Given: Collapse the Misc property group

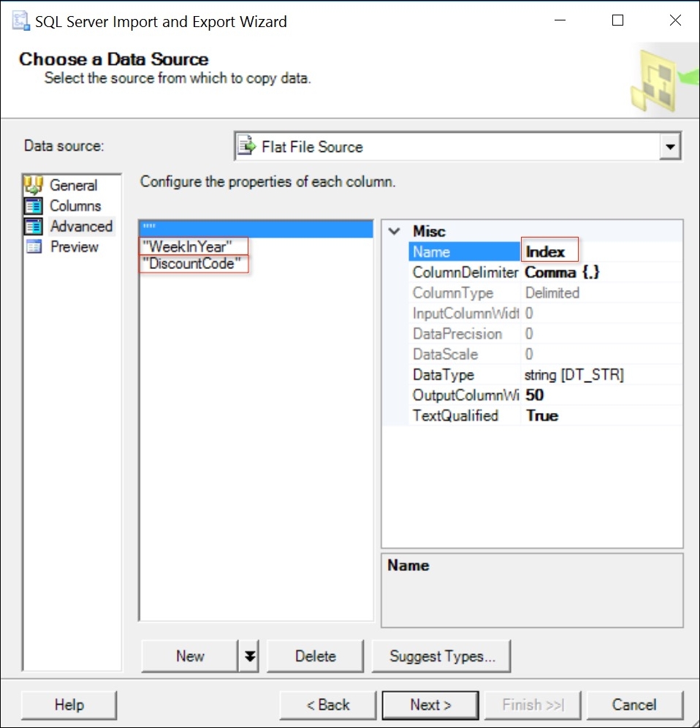Looking at the screenshot, I should [x=394, y=231].
